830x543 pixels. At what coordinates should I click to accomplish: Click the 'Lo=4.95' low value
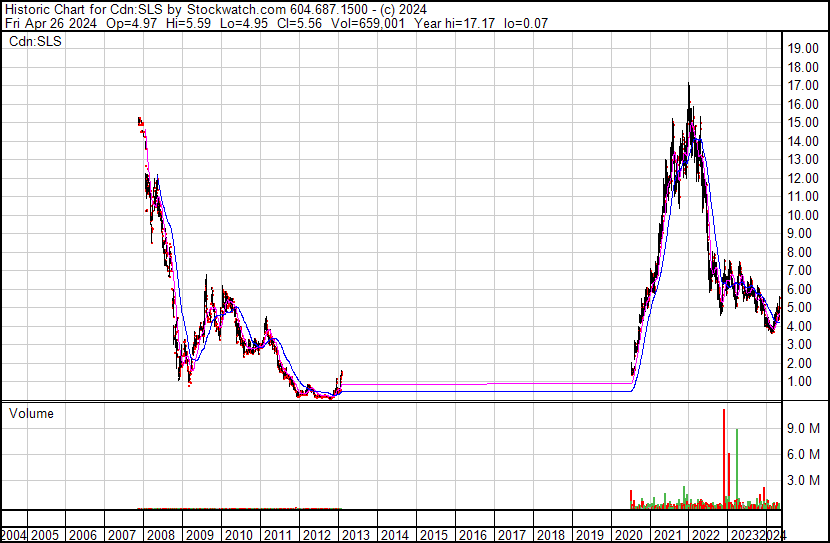(244, 23)
